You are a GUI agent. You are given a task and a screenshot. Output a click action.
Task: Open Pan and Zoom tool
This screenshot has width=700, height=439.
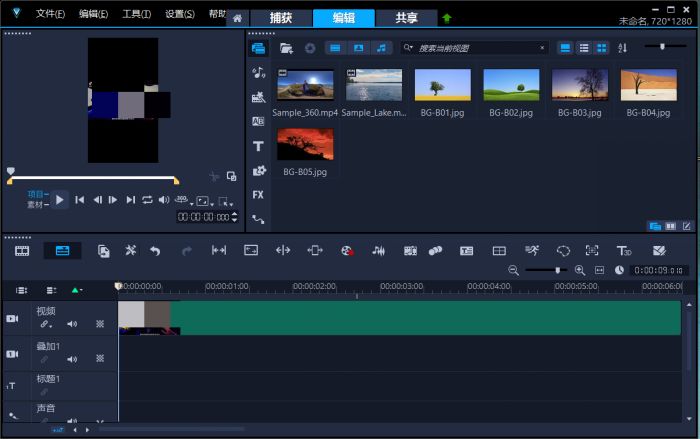592,251
